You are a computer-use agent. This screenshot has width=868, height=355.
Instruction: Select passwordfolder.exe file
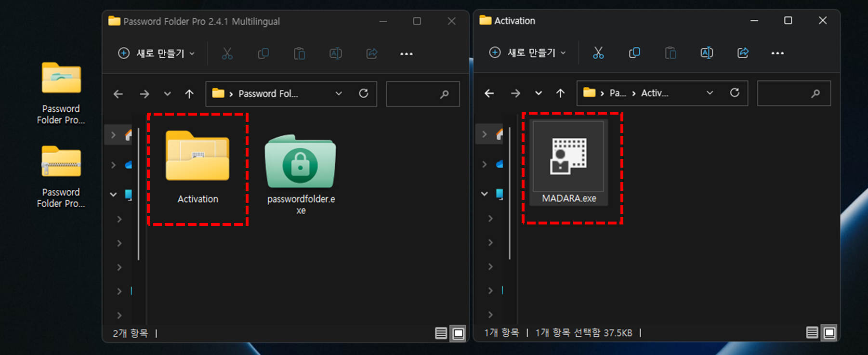point(301,174)
